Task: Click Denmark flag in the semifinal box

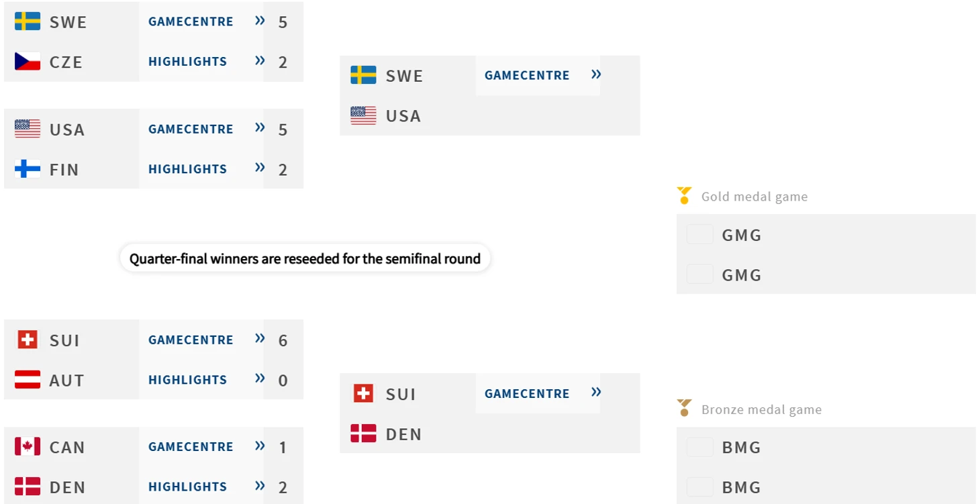Action: pyautogui.click(x=363, y=434)
